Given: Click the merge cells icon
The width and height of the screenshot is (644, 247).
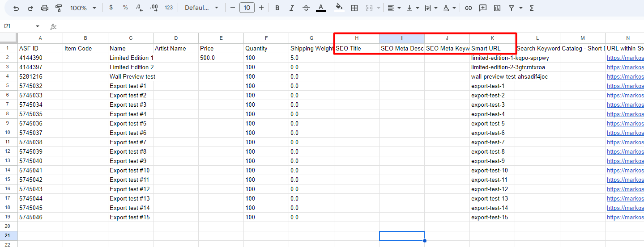Looking at the screenshot, I should click(369, 8).
